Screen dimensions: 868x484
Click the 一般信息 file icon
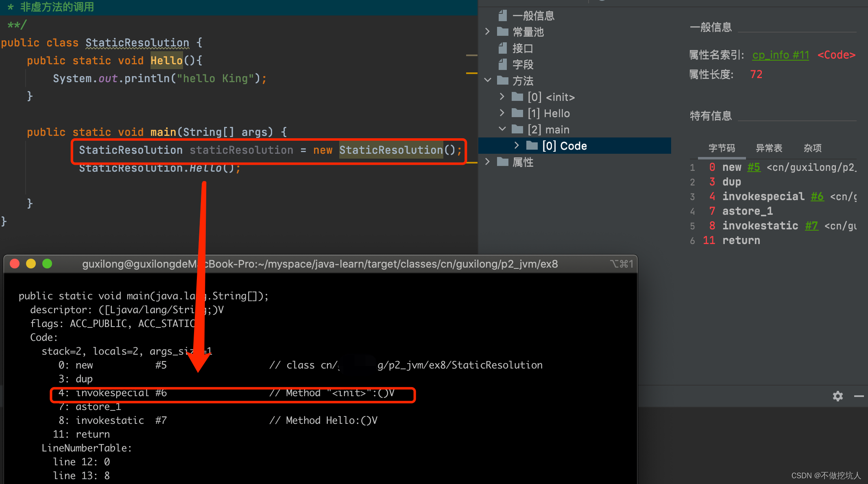503,16
